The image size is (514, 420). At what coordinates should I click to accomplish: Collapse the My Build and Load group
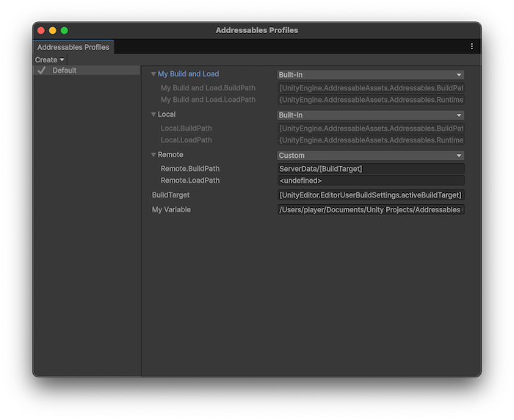[153, 74]
